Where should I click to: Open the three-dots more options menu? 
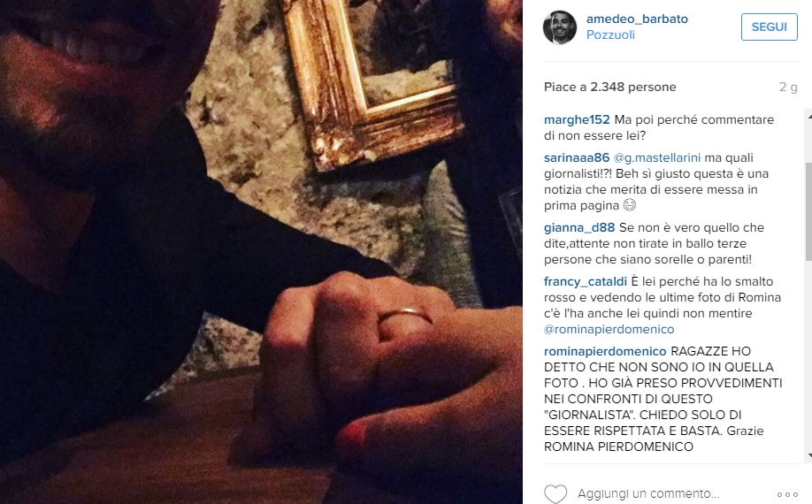click(x=787, y=494)
